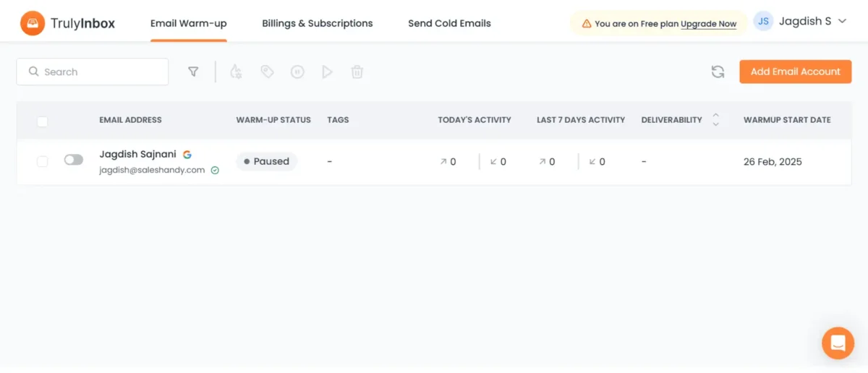Click today's sent count value
This screenshot has width=868, height=373.
453,162
